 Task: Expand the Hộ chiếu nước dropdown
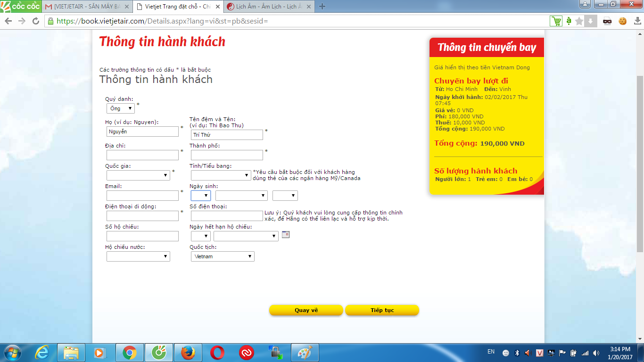pyautogui.click(x=138, y=256)
